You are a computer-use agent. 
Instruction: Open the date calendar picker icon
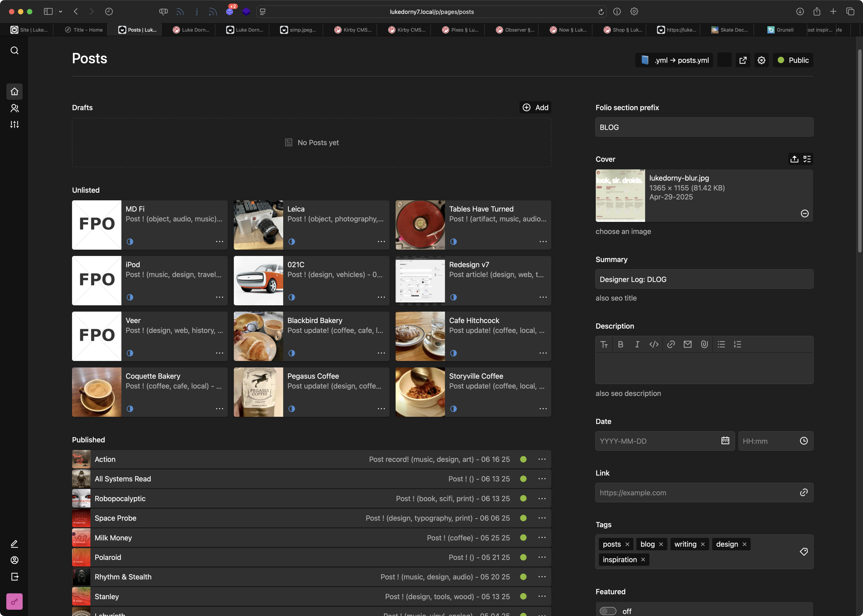pos(725,441)
